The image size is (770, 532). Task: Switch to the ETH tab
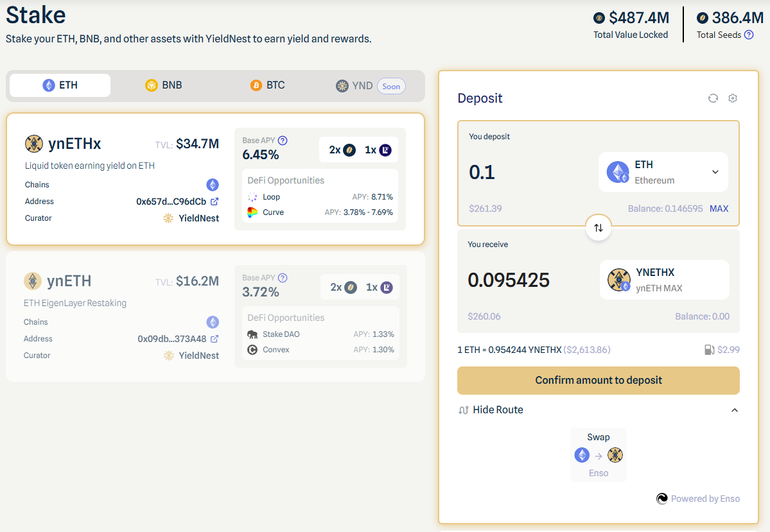click(x=60, y=85)
